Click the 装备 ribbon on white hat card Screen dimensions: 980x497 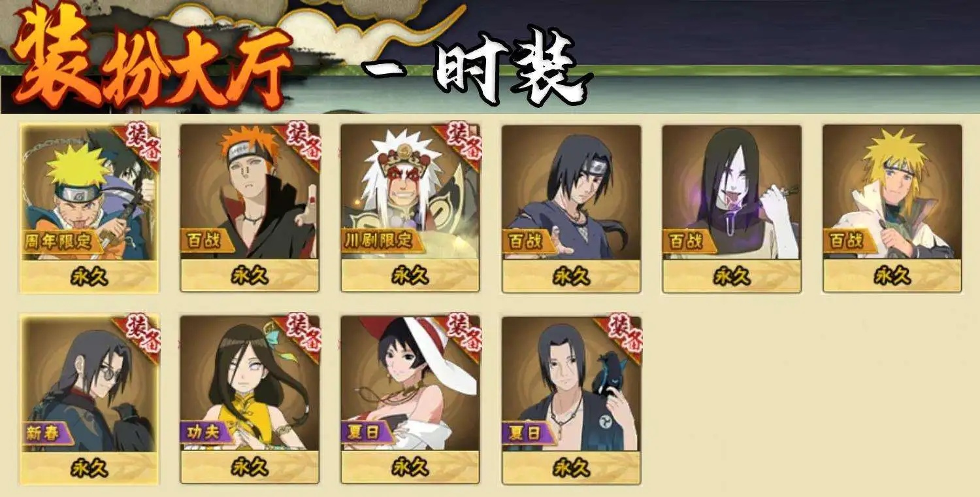(x=463, y=333)
